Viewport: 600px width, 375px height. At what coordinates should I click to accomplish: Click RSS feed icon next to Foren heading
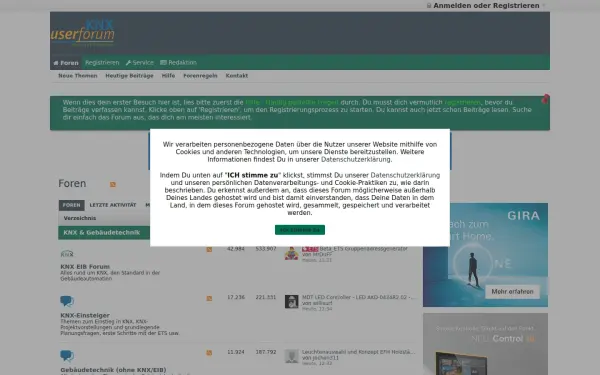(x=113, y=184)
